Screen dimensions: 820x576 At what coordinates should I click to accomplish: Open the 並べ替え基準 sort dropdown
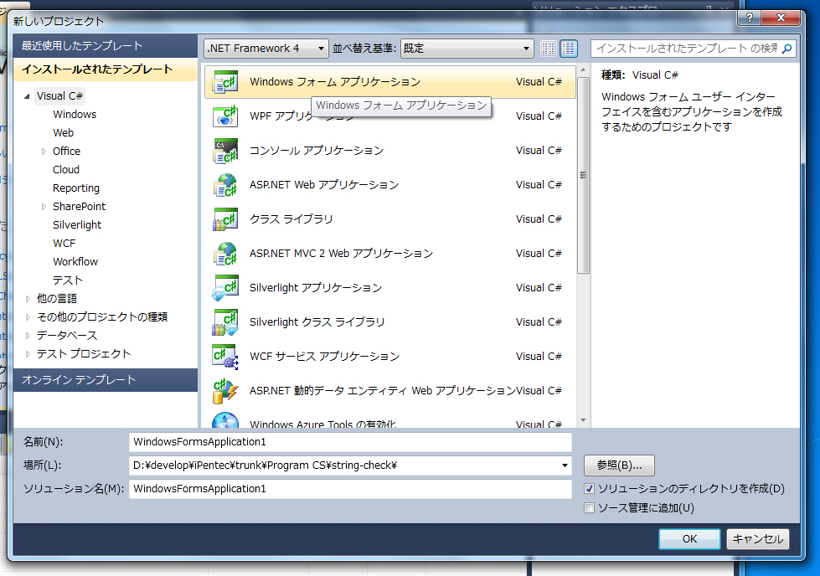point(527,47)
